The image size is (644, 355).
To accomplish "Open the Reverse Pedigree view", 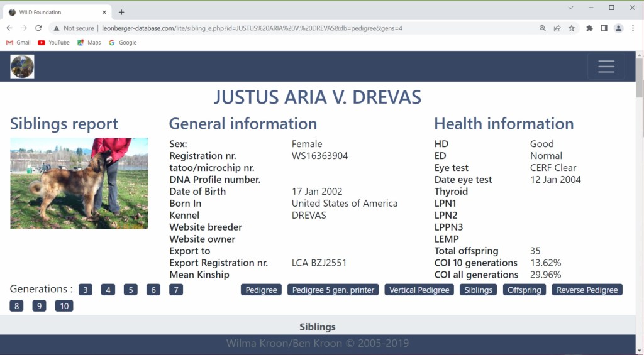I will click(x=587, y=290).
